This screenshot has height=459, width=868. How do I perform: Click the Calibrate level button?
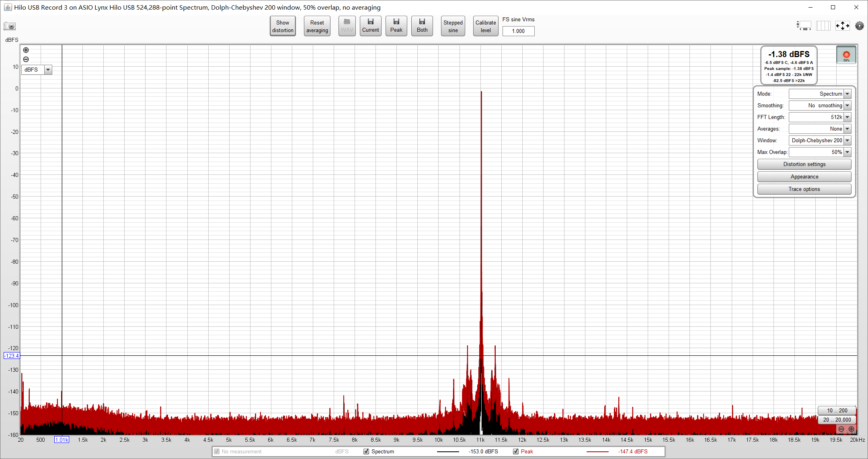pos(486,26)
